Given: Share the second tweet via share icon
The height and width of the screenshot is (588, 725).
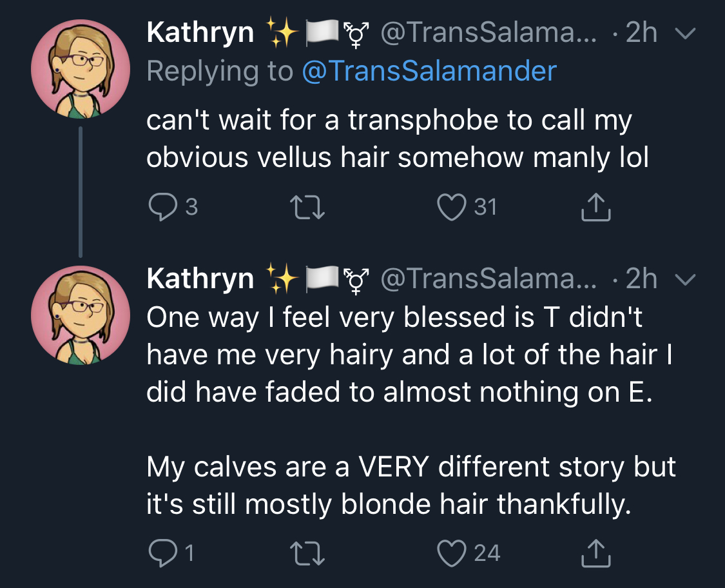Looking at the screenshot, I should pyautogui.click(x=595, y=553).
